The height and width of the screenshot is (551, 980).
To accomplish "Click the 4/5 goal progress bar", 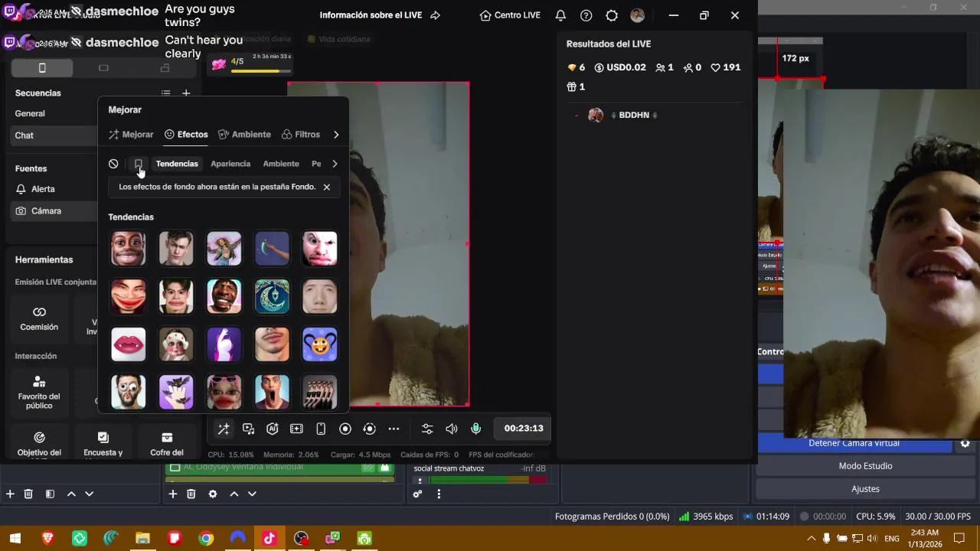I will click(x=255, y=71).
